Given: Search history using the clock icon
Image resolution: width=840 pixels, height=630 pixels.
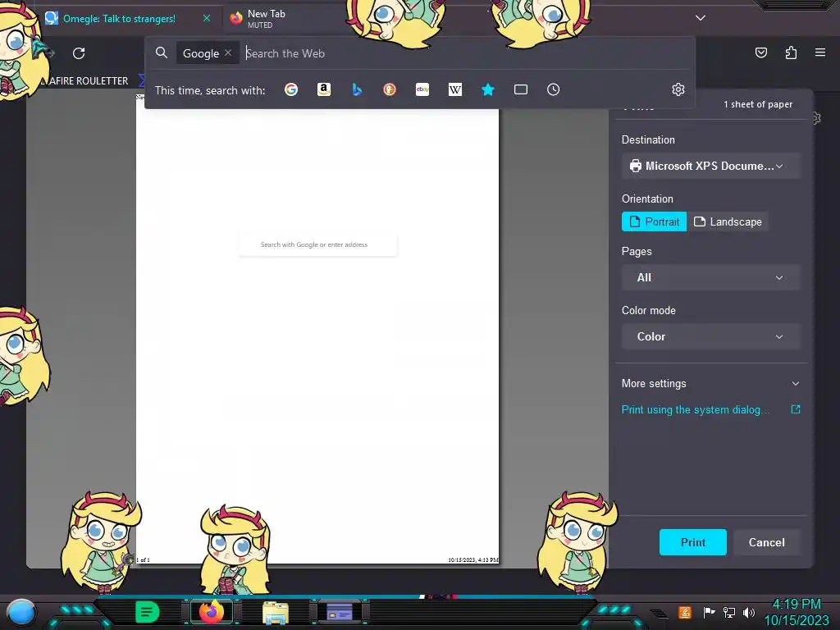Looking at the screenshot, I should (x=554, y=89).
